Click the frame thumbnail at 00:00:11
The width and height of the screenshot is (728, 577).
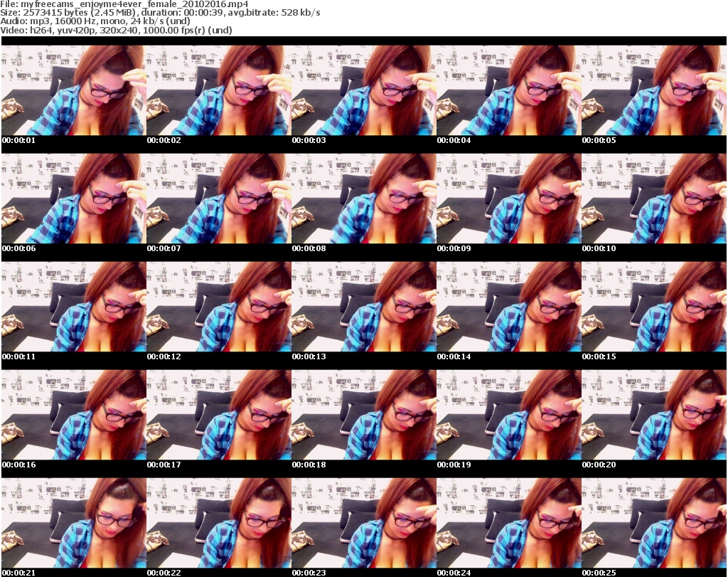pyautogui.click(x=74, y=307)
